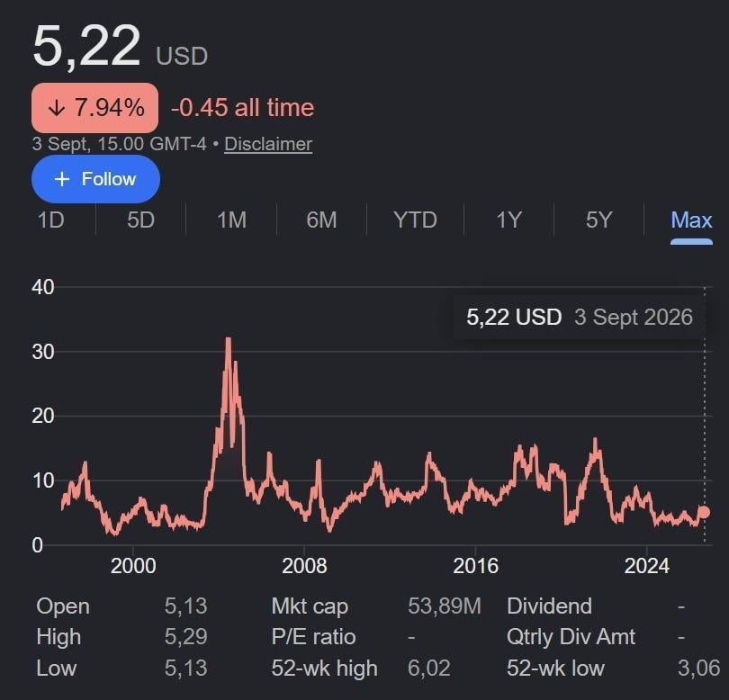Click the down arrow in percentage badge

[x=57, y=108]
